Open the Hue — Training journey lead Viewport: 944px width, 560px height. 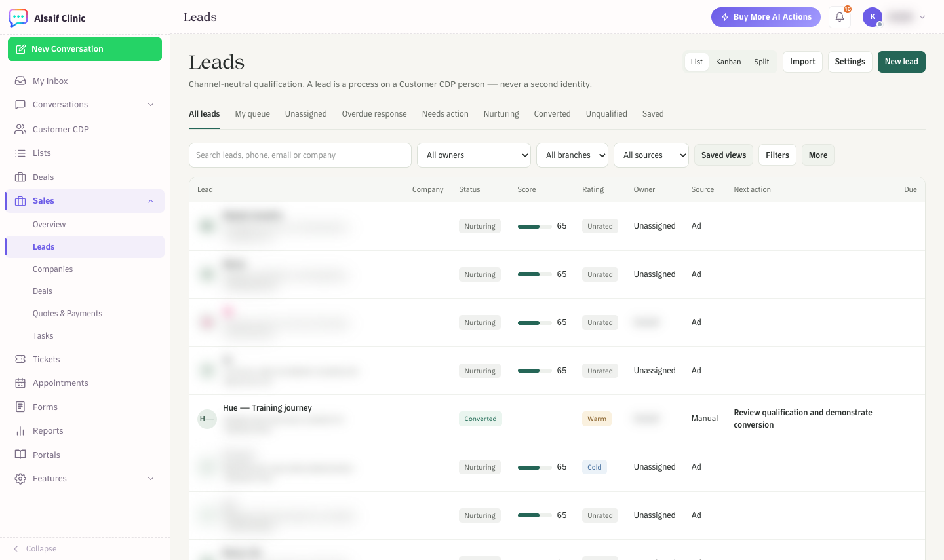coord(267,408)
